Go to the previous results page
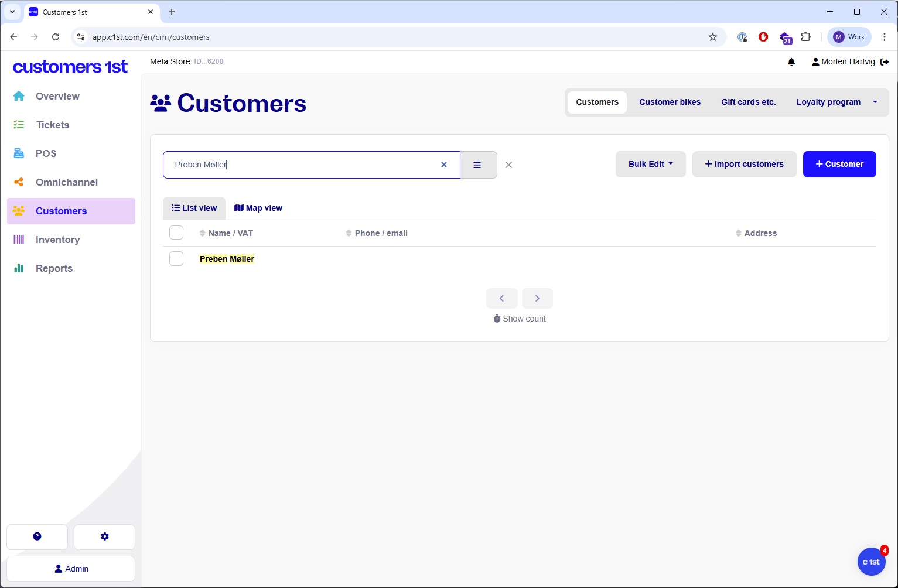This screenshot has width=898, height=588. (502, 298)
